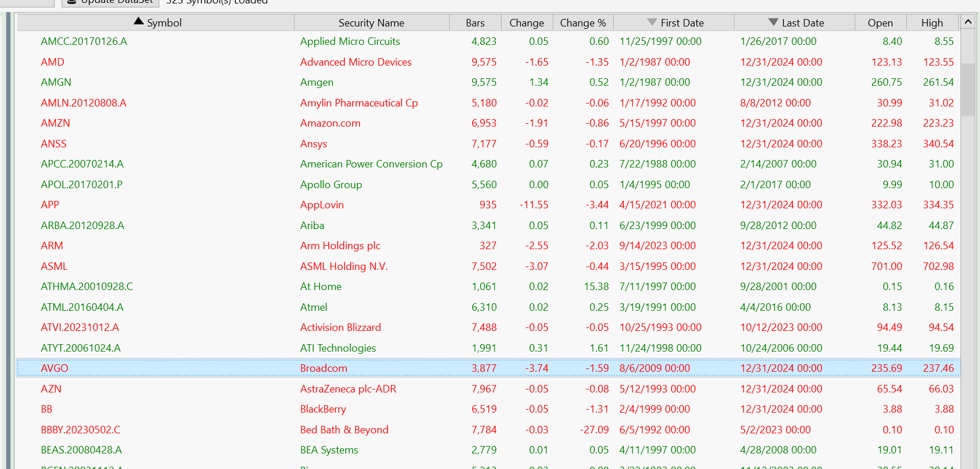Click the Arm Holdings plc entry

coord(340,246)
